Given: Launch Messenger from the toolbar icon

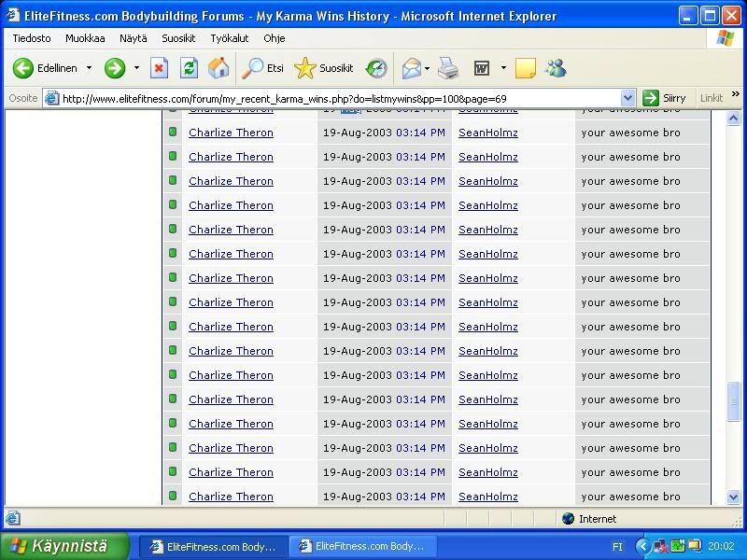Looking at the screenshot, I should [x=556, y=68].
